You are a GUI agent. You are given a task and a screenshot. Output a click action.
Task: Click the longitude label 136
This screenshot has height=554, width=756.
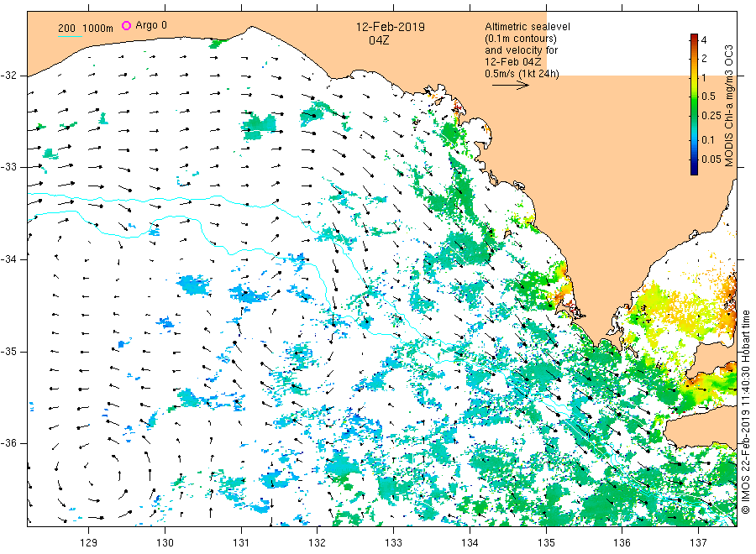(622, 543)
